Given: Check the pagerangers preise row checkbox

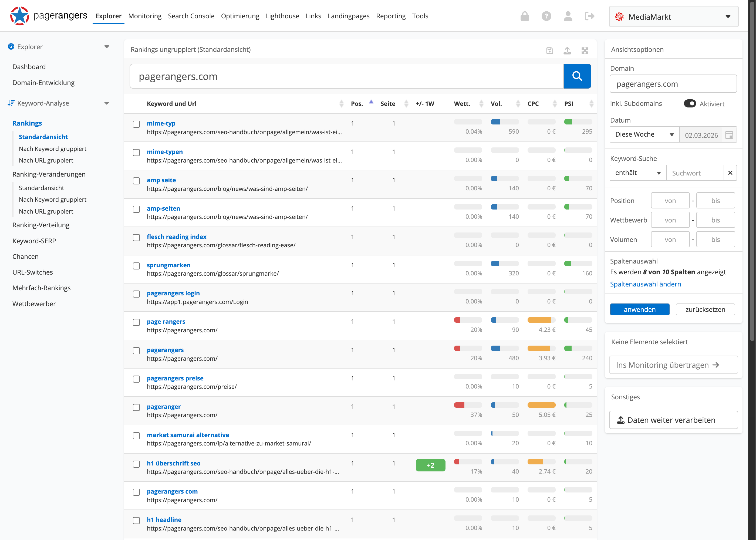Looking at the screenshot, I should coord(136,379).
